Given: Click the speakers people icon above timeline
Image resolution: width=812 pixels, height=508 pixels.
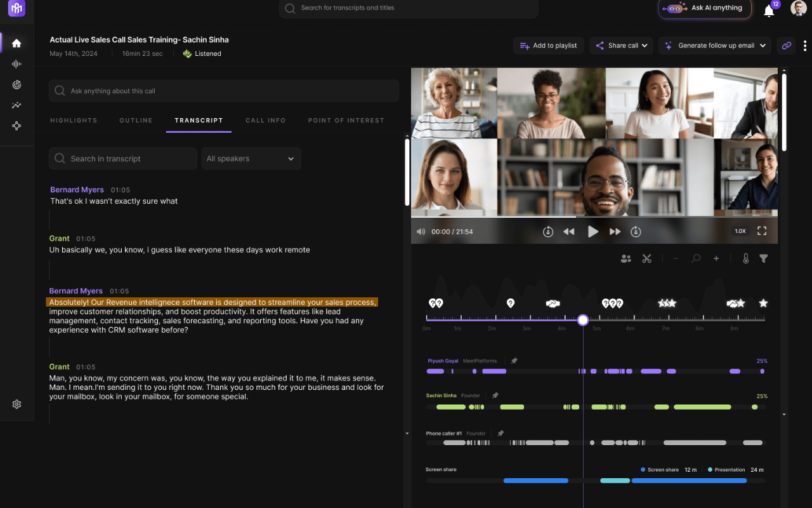Looking at the screenshot, I should coord(625,258).
